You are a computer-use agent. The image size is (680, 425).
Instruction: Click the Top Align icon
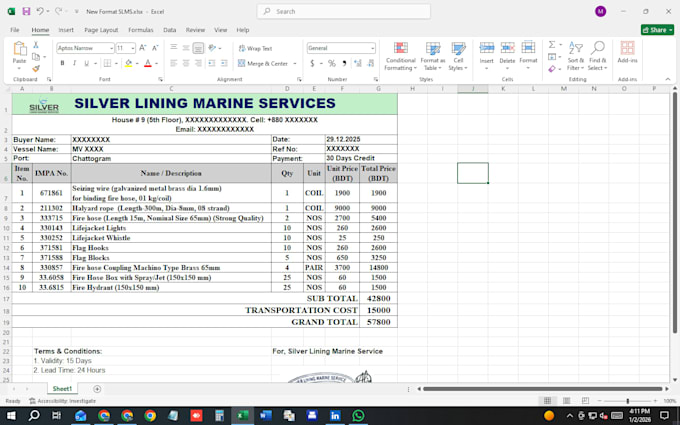click(173, 48)
